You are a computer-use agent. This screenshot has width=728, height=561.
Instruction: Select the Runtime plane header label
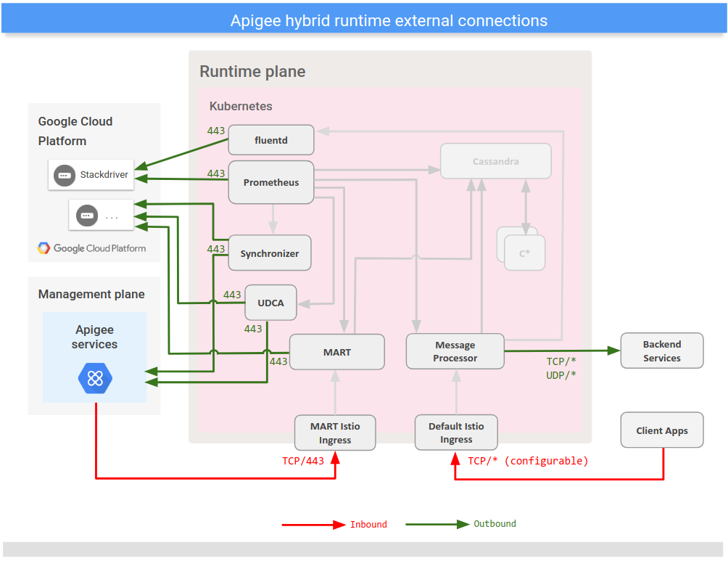pos(252,71)
